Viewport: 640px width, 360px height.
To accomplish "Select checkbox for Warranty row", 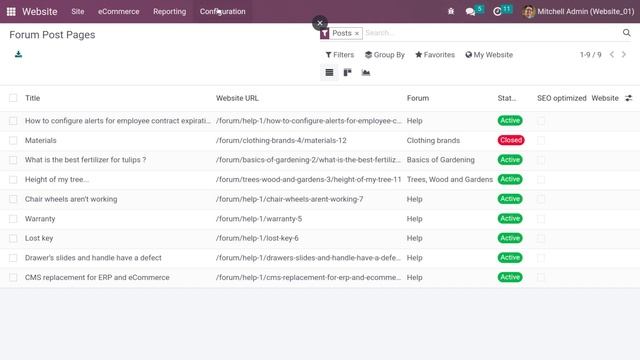I will 13,219.
